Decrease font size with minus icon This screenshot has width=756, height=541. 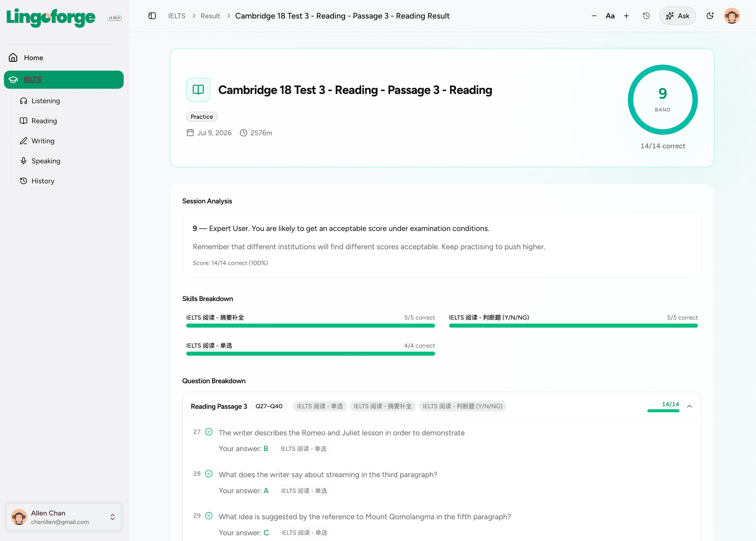pyautogui.click(x=594, y=16)
